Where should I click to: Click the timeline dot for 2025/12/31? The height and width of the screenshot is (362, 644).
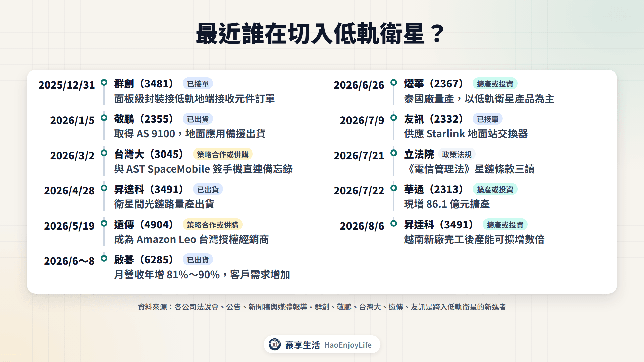tap(104, 82)
